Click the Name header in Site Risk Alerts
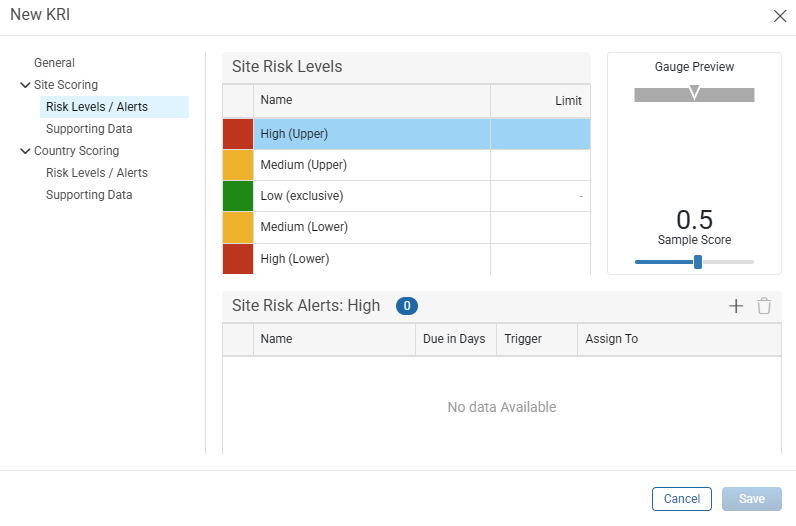Screen dimensions: 796x526 (x=335, y=339)
